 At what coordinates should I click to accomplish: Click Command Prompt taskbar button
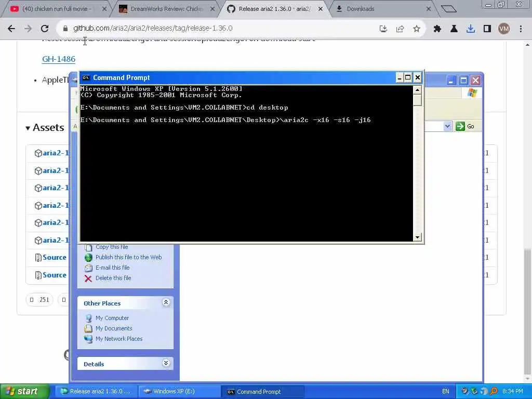(x=262, y=392)
